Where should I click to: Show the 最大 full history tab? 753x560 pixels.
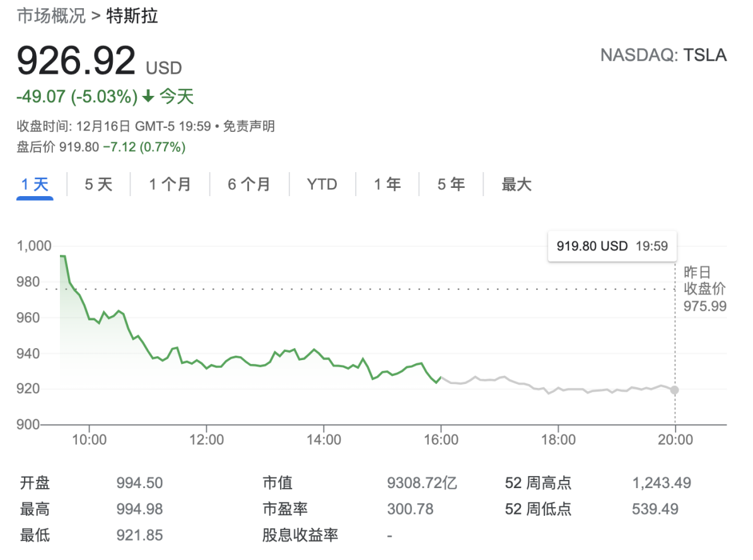point(517,185)
